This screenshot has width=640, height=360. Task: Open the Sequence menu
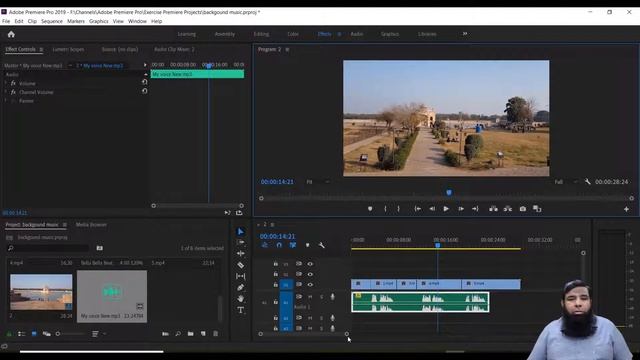tap(52, 21)
